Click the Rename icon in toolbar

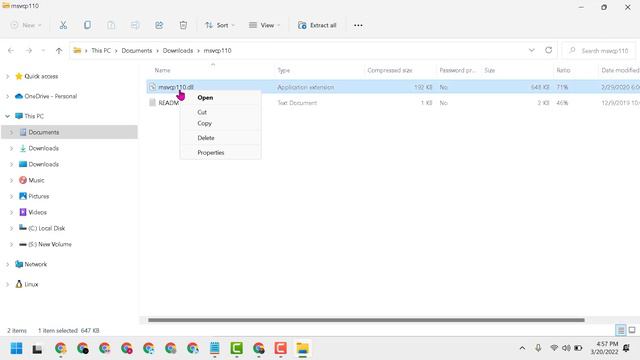coord(135,25)
